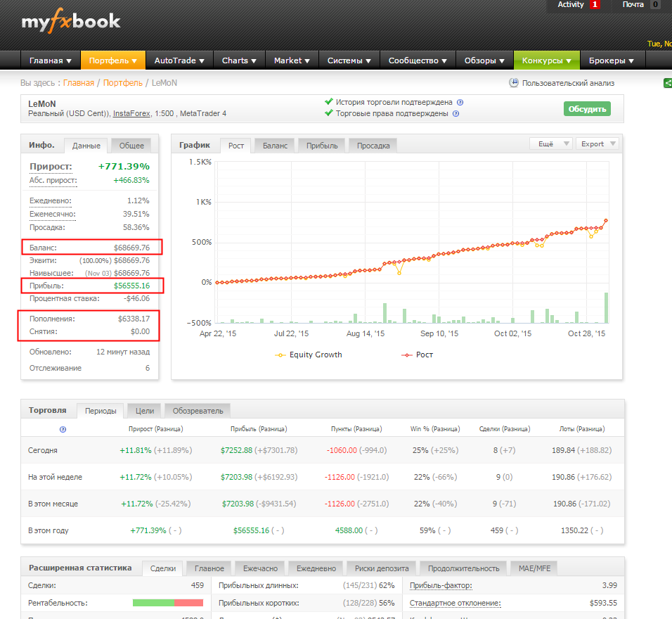The image size is (672, 619).
Task: Switch to the Цели tab
Action: click(x=145, y=411)
